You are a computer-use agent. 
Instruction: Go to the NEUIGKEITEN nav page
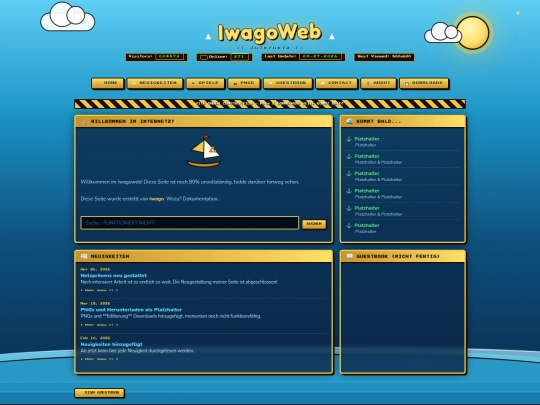pos(155,83)
